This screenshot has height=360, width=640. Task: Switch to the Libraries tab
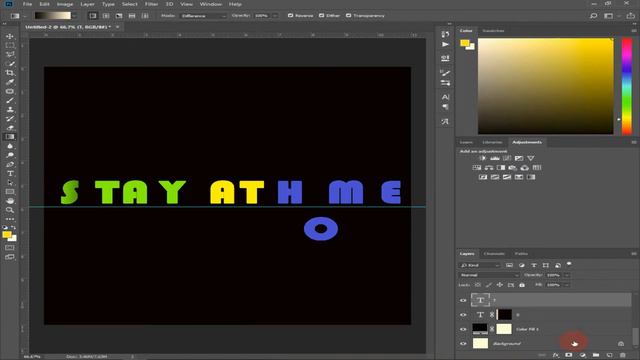[x=492, y=142]
